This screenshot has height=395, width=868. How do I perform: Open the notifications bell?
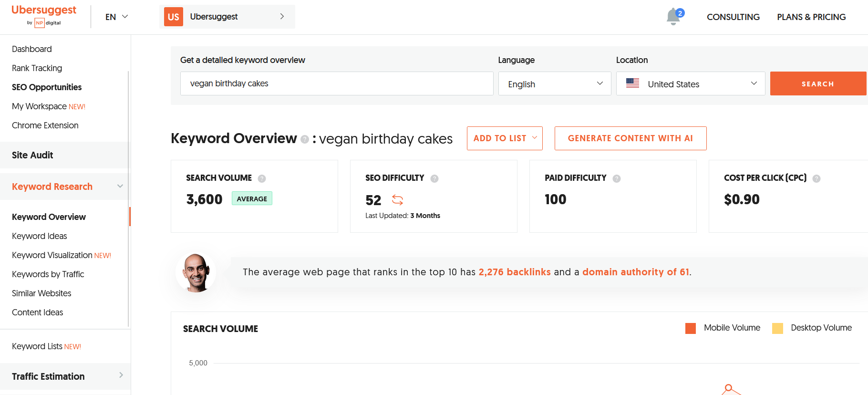pos(674,17)
